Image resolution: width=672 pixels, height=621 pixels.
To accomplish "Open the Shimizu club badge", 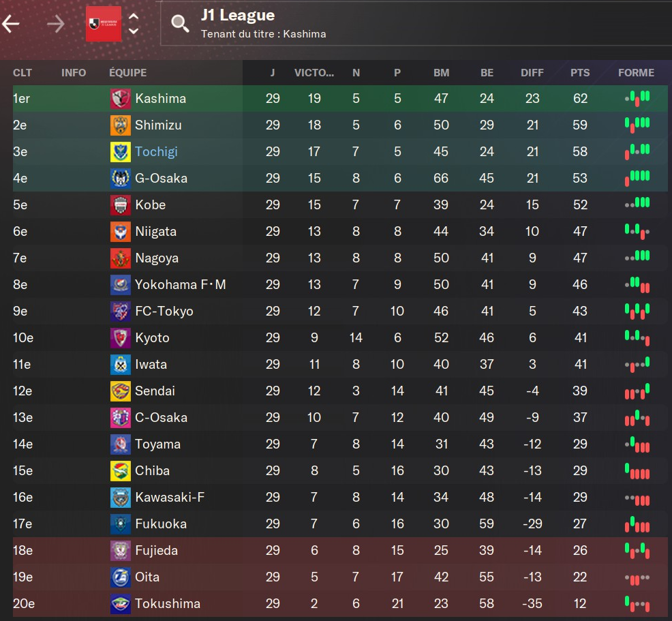I will (x=120, y=125).
